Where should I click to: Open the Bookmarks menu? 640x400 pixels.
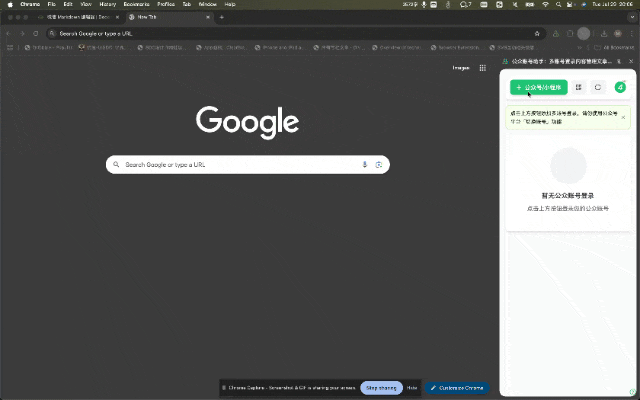click(x=136, y=4)
